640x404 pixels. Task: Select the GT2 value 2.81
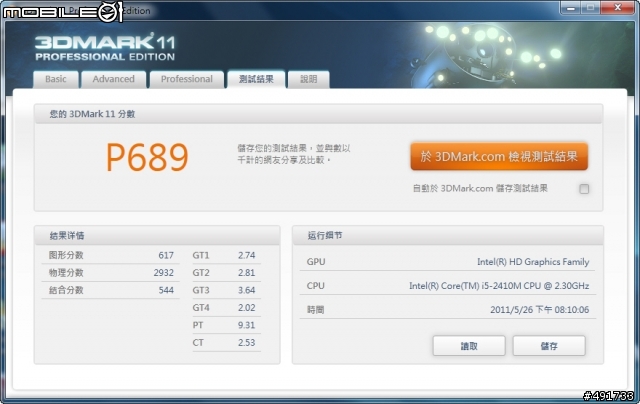[247, 273]
